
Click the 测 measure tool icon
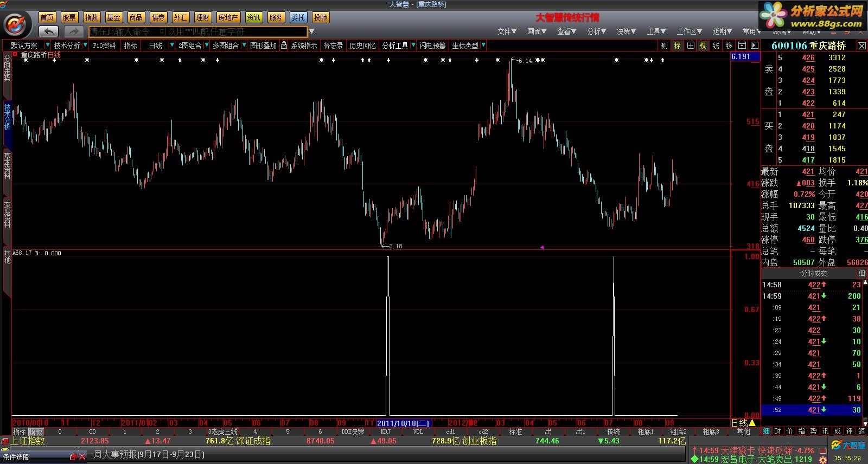pos(665,46)
